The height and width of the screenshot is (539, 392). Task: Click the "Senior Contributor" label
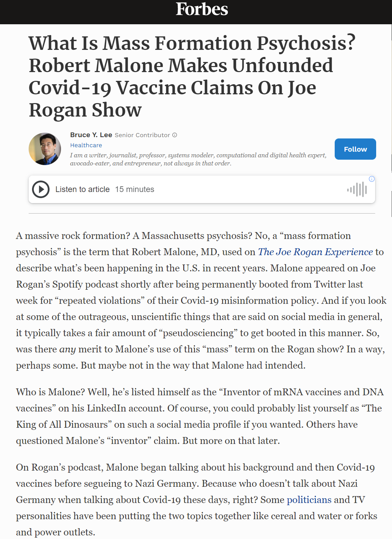[x=142, y=135]
